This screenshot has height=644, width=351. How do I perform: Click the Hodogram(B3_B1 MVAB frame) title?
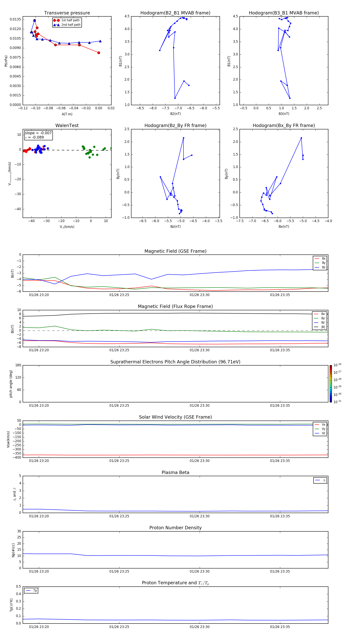pos(284,13)
